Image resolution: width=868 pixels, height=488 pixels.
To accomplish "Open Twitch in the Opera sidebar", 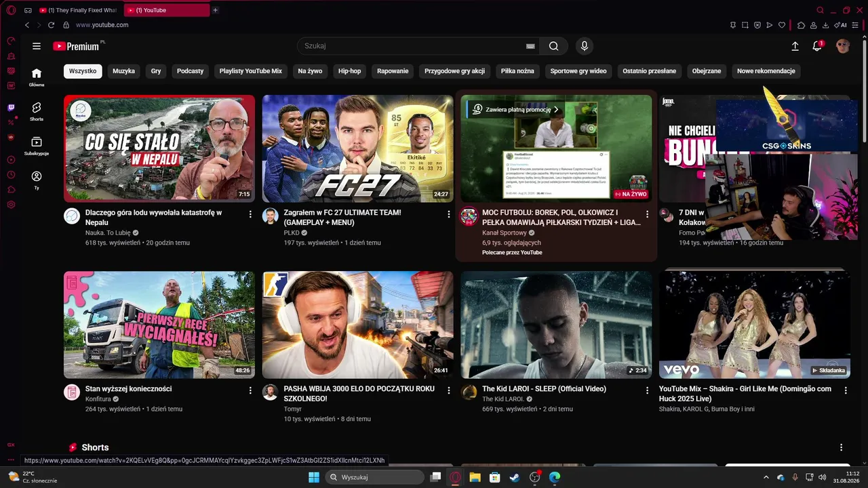I will point(11,108).
